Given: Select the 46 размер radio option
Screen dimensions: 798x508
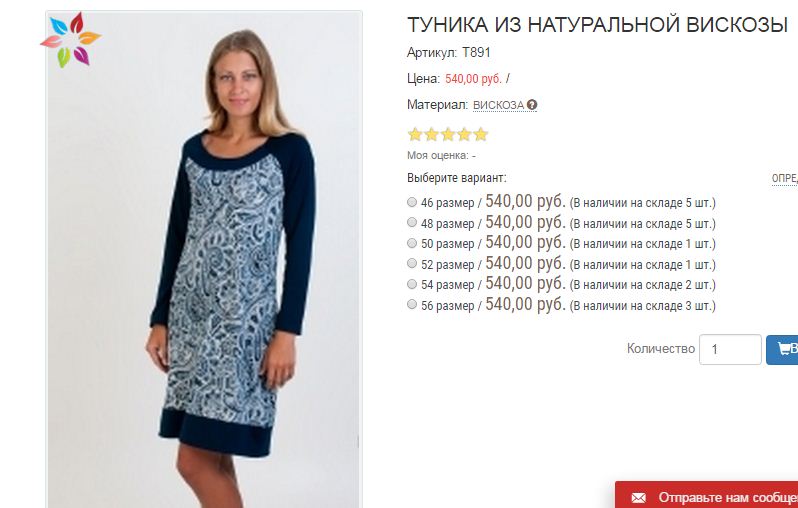Looking at the screenshot, I should coord(412,202).
